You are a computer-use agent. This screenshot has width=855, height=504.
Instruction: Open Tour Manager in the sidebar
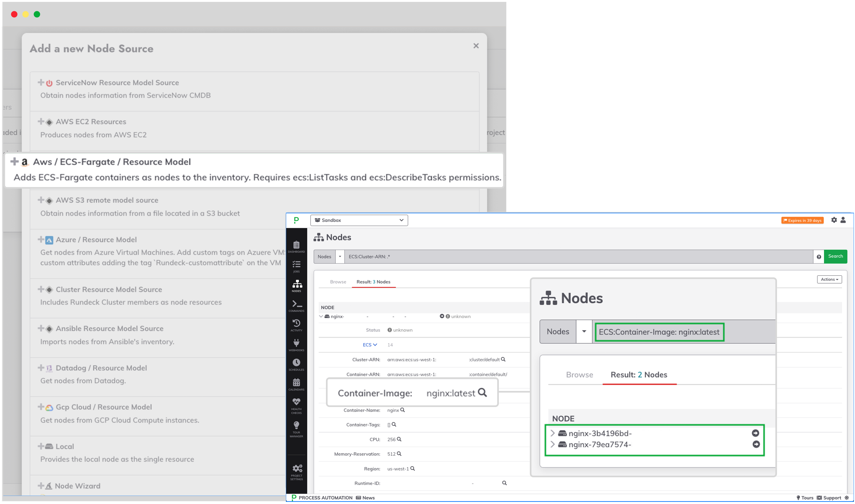pos(296,430)
